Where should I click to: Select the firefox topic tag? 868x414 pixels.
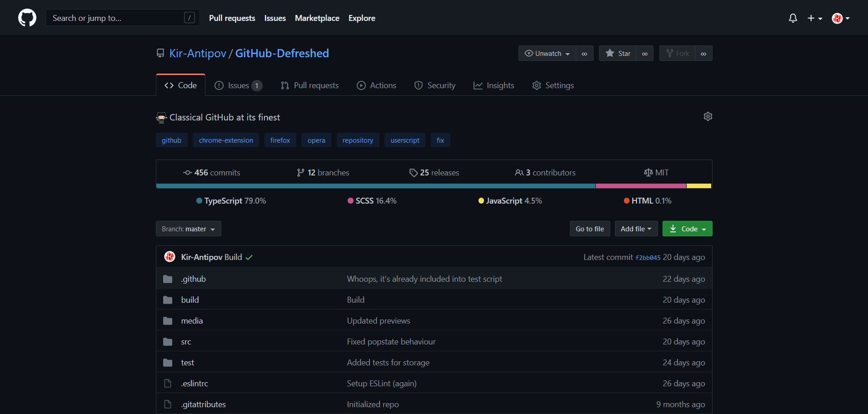[x=280, y=140]
